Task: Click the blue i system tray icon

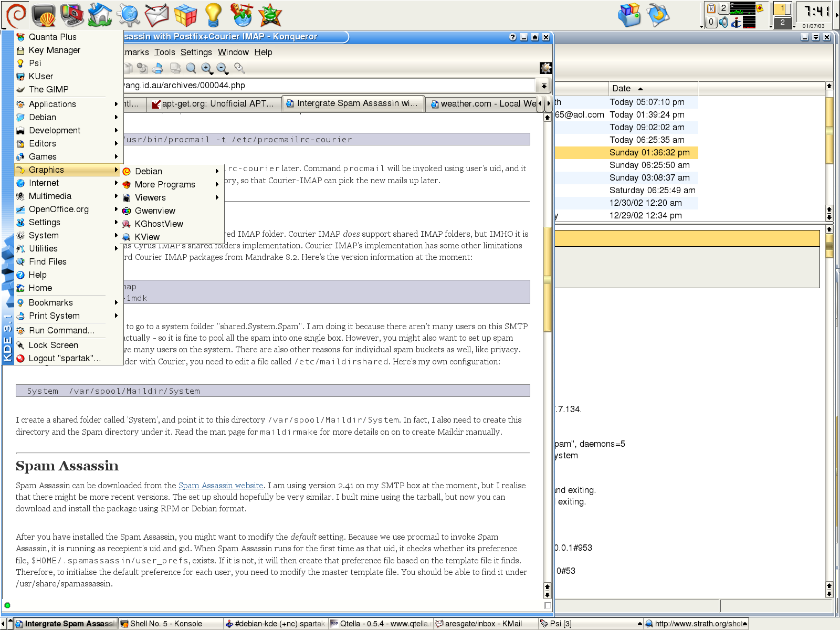Action: (736, 22)
